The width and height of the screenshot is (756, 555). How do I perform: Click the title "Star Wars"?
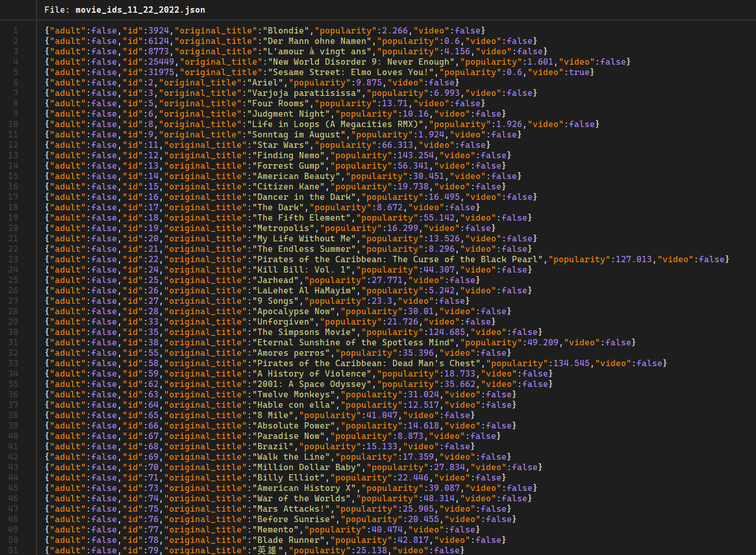(281, 145)
